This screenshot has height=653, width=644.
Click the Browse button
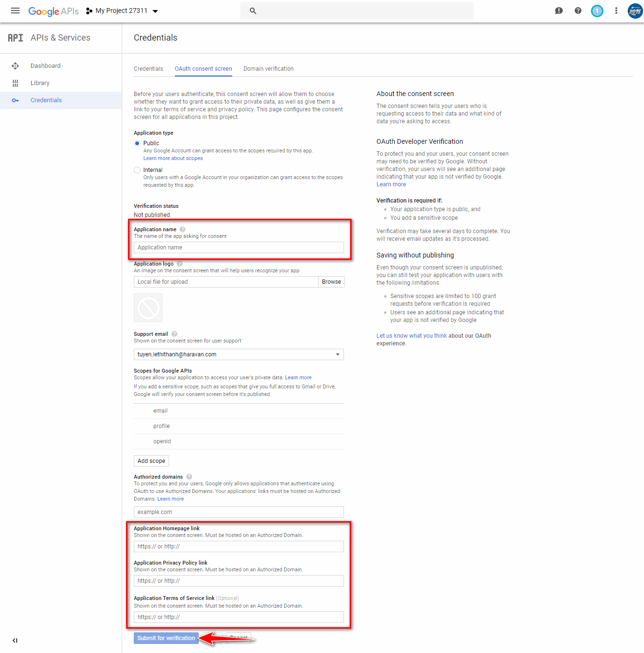(x=332, y=282)
